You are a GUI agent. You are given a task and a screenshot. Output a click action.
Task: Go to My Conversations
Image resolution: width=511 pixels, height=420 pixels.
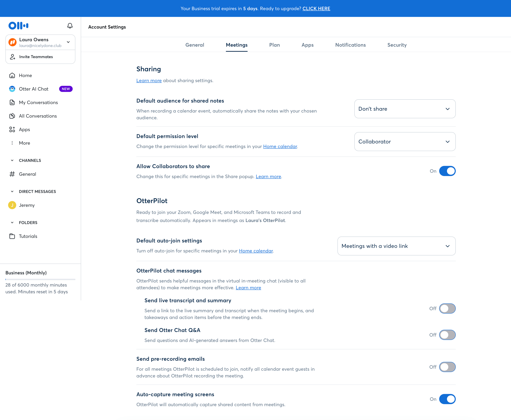pos(40,103)
